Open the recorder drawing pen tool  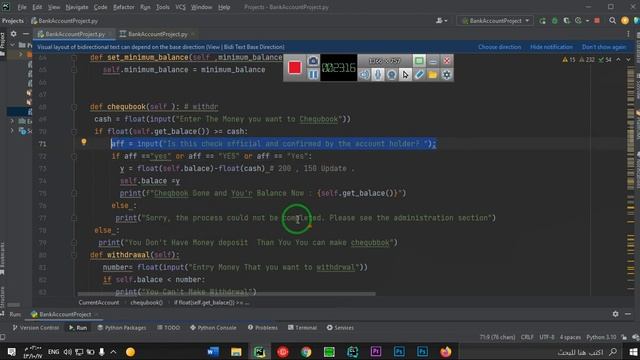(x=419, y=75)
